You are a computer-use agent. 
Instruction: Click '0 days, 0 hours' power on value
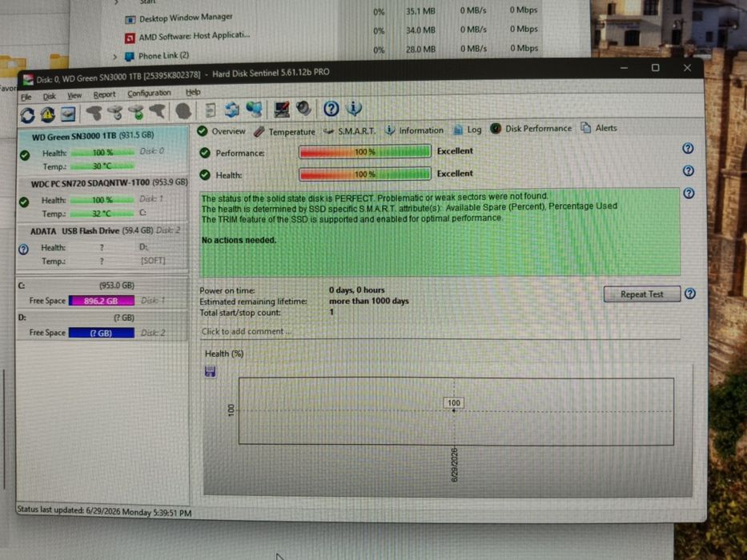(356, 290)
